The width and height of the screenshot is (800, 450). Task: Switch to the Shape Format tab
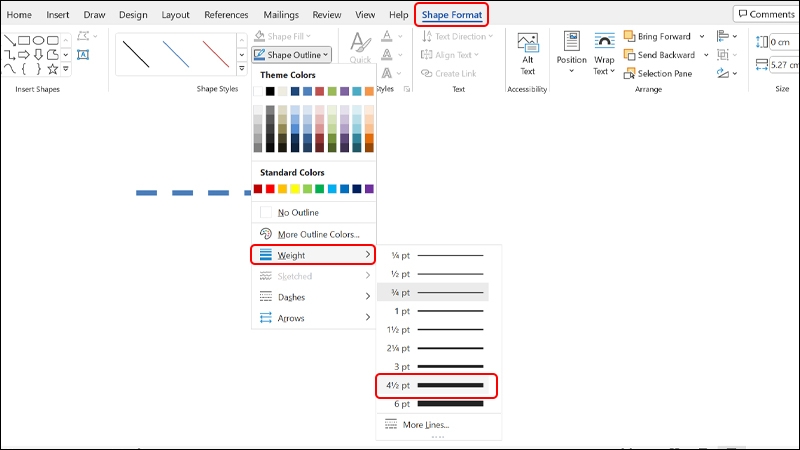click(452, 15)
